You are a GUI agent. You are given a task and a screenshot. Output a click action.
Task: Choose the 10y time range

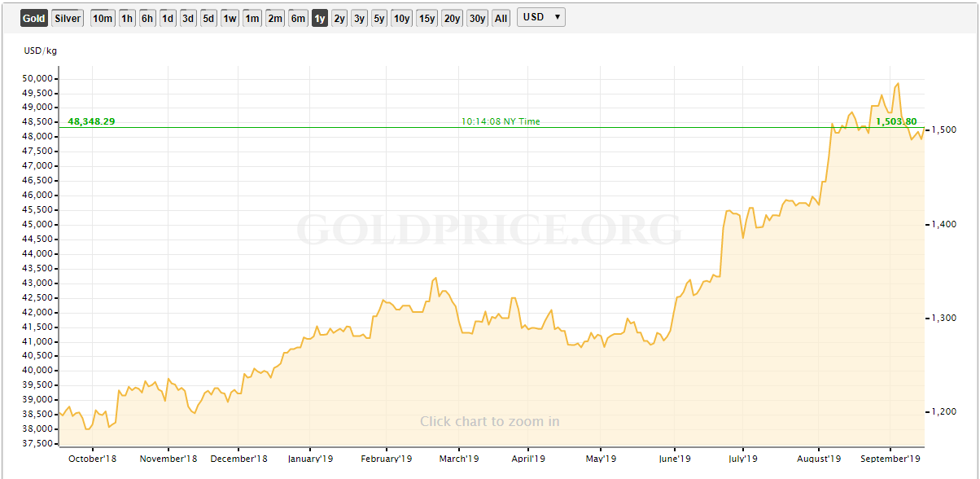point(402,18)
